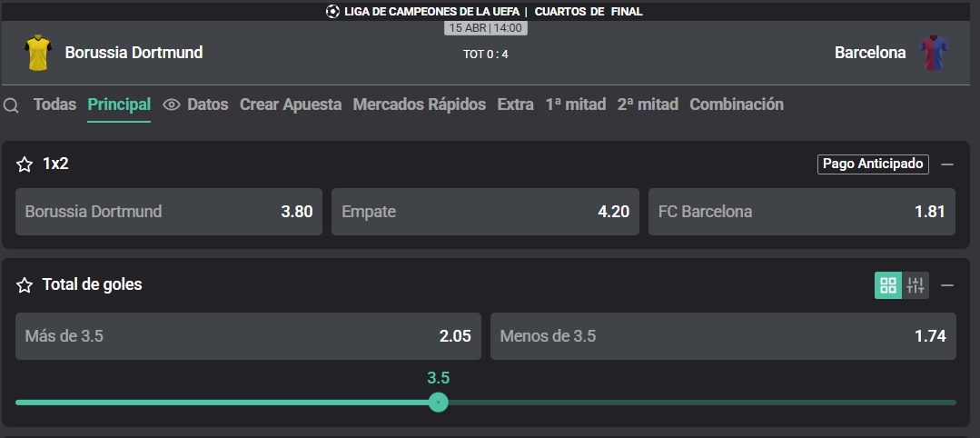Switch to Crear Apuesta tab
Image resolution: width=980 pixels, height=438 pixels.
click(x=291, y=105)
